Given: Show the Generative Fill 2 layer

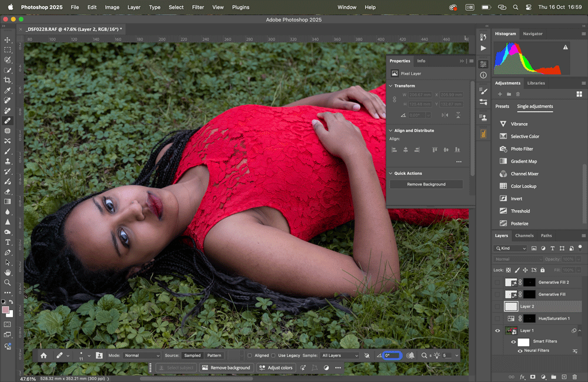Looking at the screenshot, I should [x=497, y=283].
